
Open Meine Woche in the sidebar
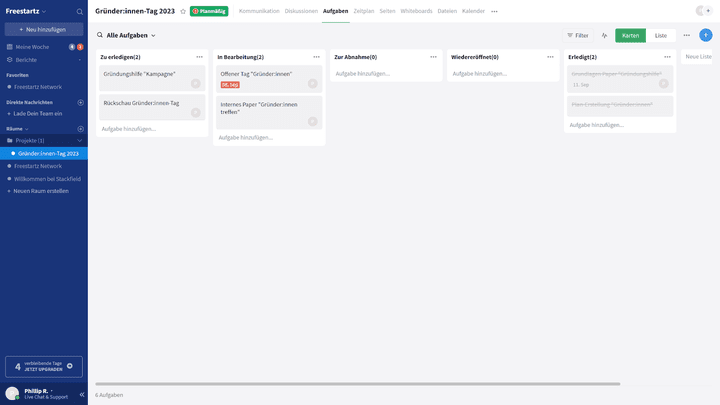pos(32,47)
